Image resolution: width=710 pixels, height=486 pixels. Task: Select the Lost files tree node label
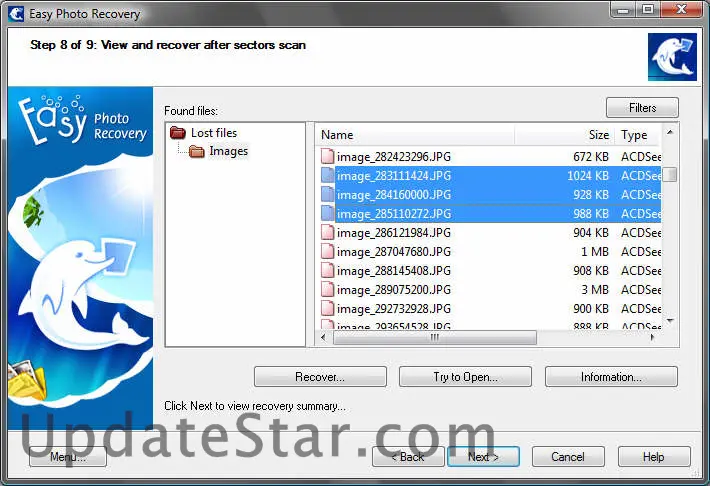tap(214, 133)
